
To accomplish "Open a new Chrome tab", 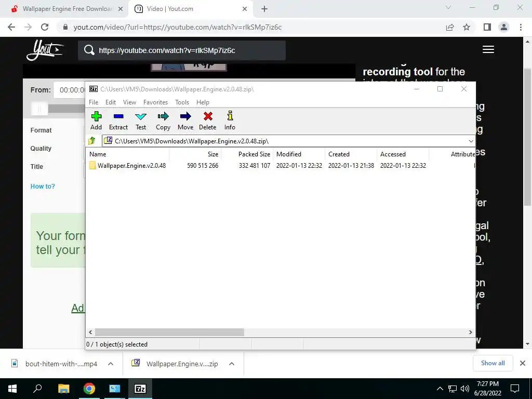I will pyautogui.click(x=264, y=9).
